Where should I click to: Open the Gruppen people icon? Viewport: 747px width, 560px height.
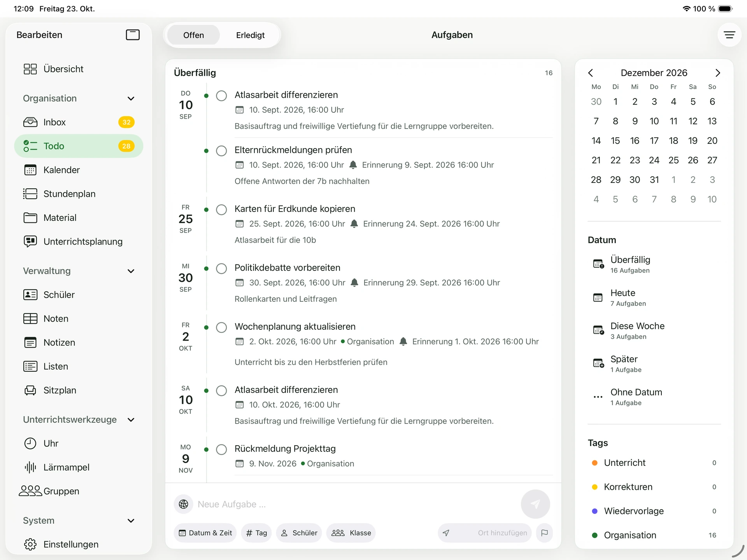pyautogui.click(x=30, y=491)
